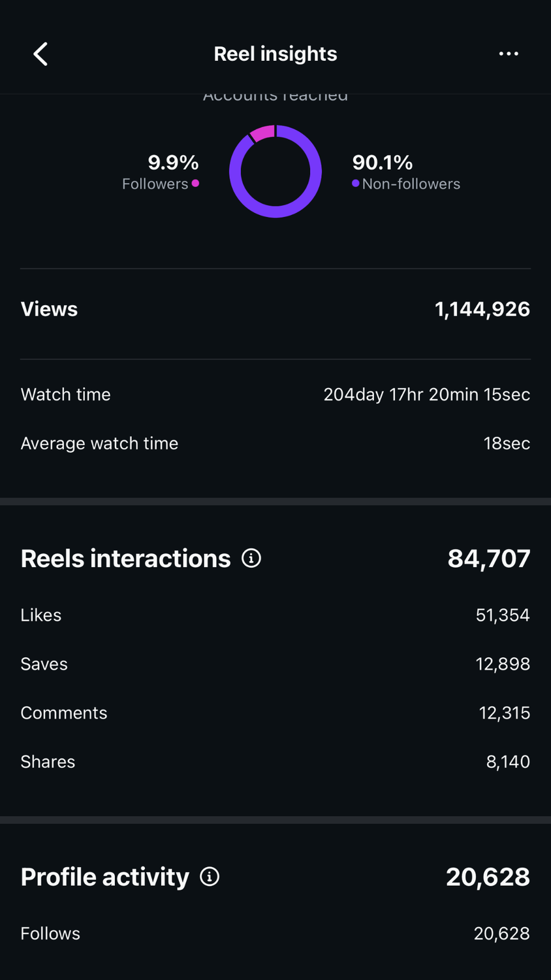Click the Reels interactions heading
The image size is (551, 980).
click(125, 559)
